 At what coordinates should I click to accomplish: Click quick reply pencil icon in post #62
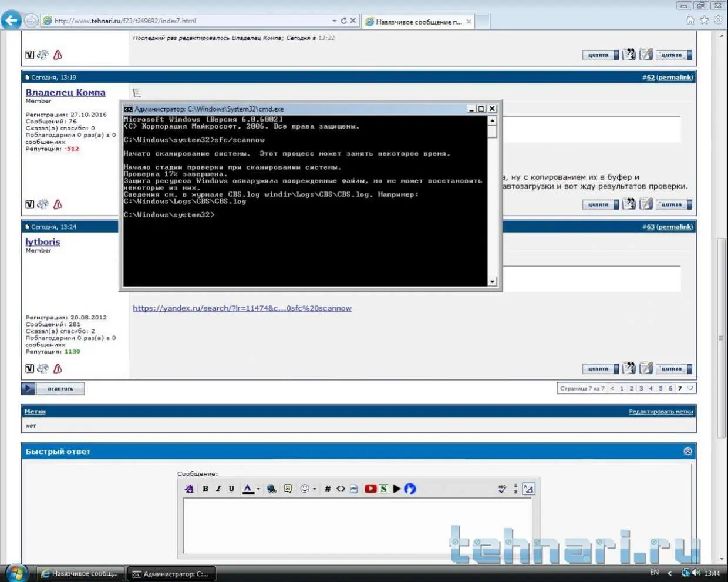pos(646,204)
